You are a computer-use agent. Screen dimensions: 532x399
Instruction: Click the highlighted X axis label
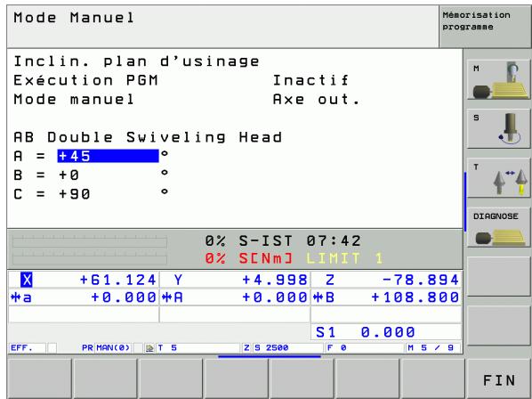(x=27, y=280)
